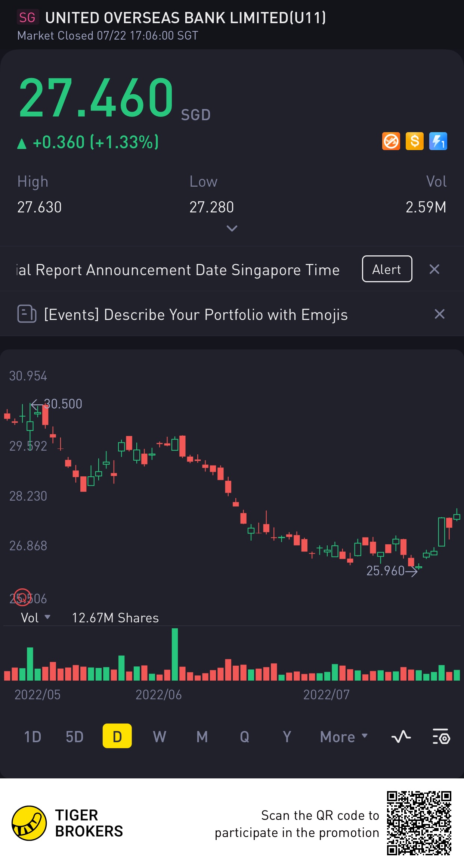The height and width of the screenshot is (868, 464).
Task: Tap the orange no-shorting badge icon
Action: tap(391, 141)
